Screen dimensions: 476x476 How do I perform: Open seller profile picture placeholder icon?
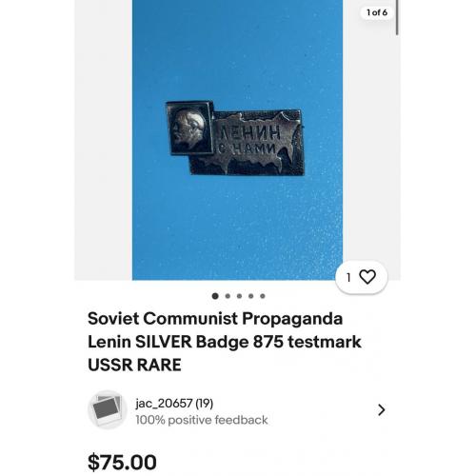(108, 409)
